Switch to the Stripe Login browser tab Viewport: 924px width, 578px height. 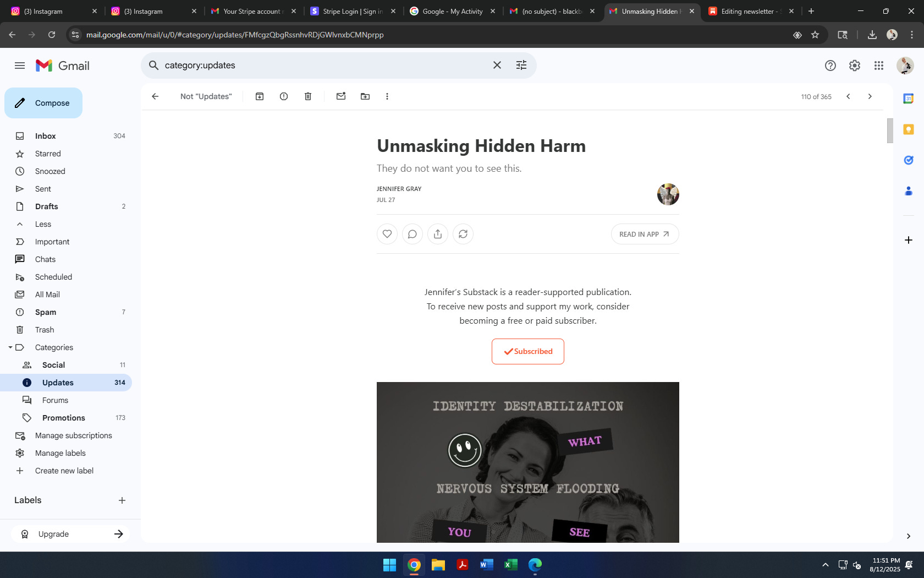tap(353, 11)
